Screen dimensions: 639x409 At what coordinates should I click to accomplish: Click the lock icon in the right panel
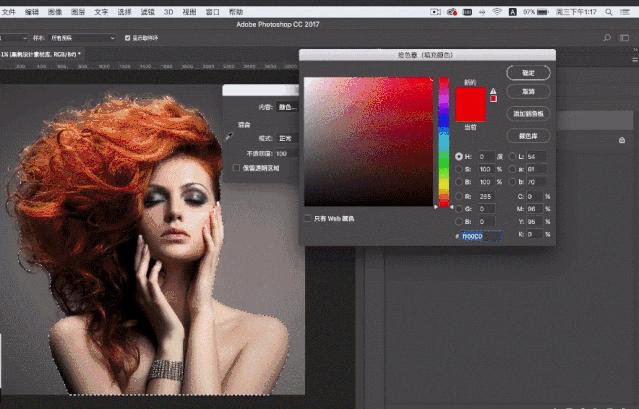622,140
